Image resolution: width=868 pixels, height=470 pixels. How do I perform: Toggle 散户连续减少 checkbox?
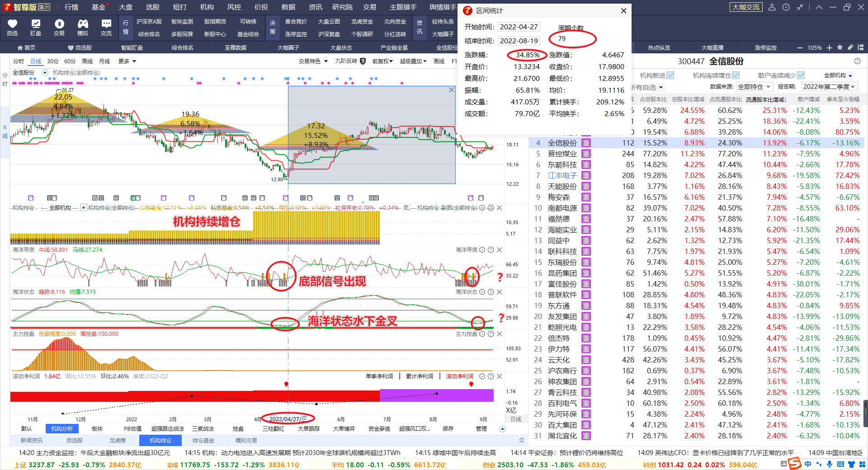click(801, 75)
